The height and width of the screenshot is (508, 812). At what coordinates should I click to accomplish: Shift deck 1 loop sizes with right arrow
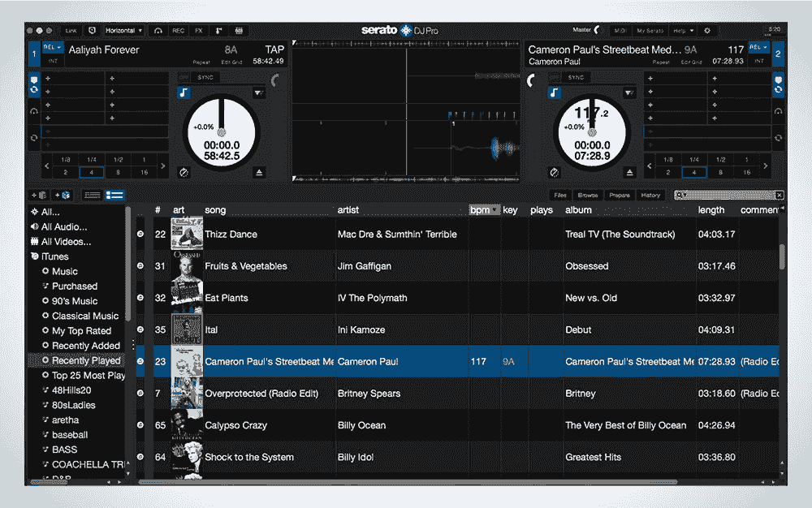(162, 166)
